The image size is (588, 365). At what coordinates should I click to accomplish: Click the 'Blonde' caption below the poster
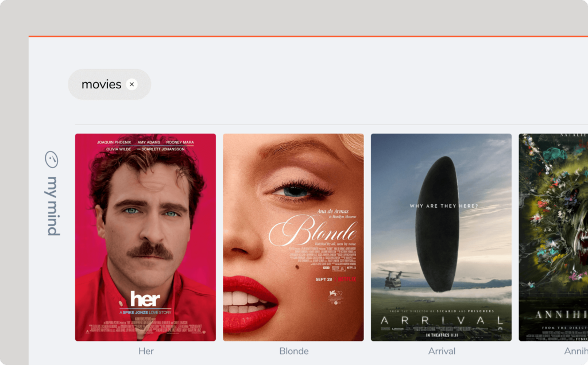(x=293, y=351)
